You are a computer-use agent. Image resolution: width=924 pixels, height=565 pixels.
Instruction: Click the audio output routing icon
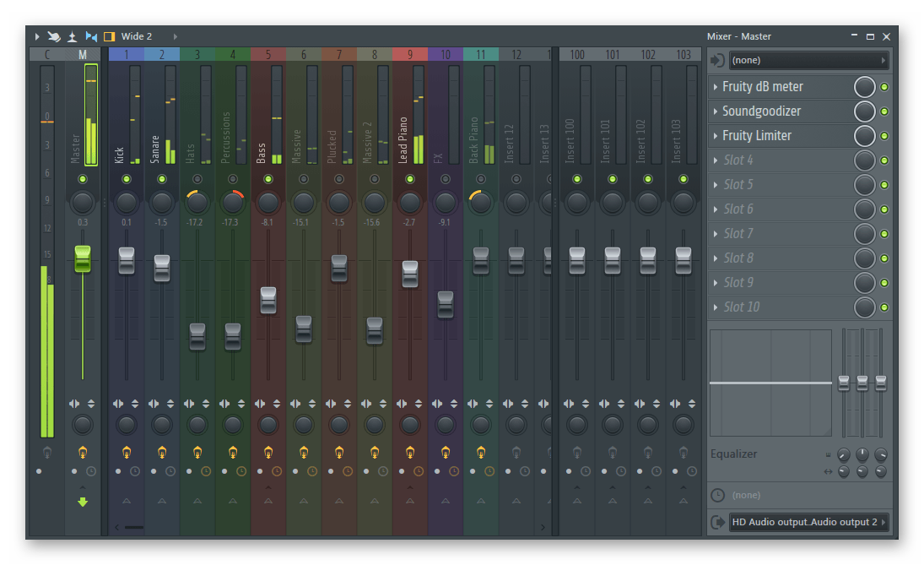click(717, 522)
